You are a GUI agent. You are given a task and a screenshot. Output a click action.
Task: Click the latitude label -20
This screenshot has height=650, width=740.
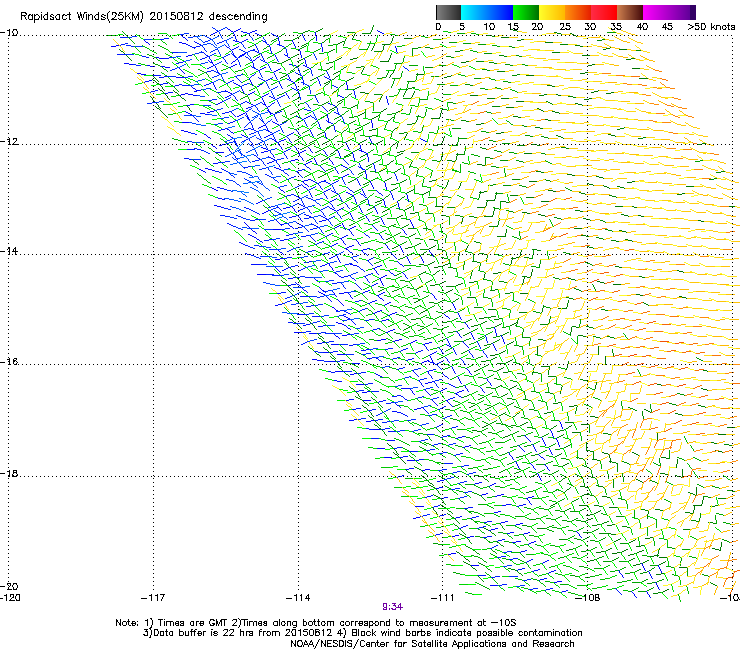coord(9,586)
